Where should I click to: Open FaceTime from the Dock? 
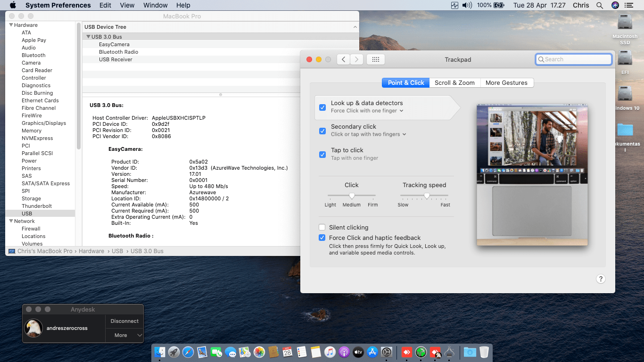[216, 352]
